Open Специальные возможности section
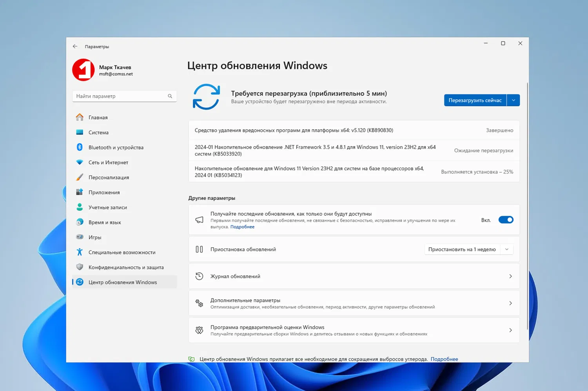This screenshot has width=588, height=391. point(125,252)
